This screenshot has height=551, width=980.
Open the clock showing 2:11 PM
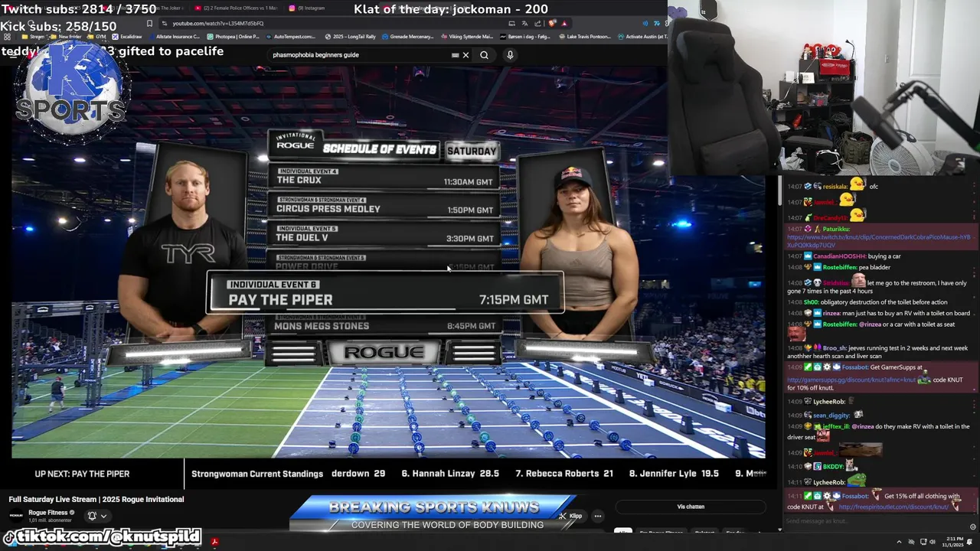coord(954,542)
